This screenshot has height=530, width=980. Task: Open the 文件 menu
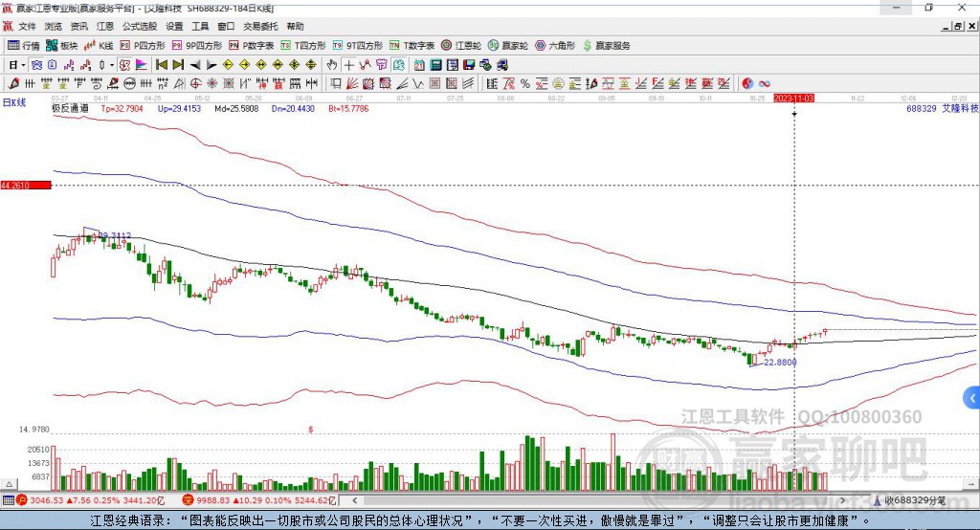point(27,26)
